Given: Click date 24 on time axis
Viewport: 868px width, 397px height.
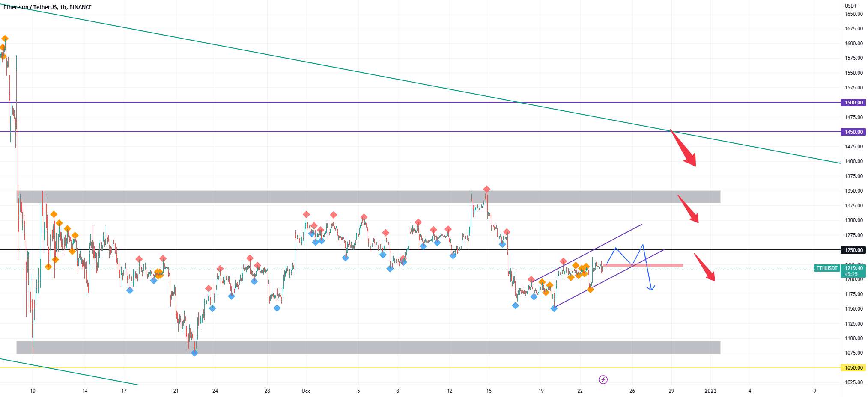Looking at the screenshot, I should click(215, 391).
